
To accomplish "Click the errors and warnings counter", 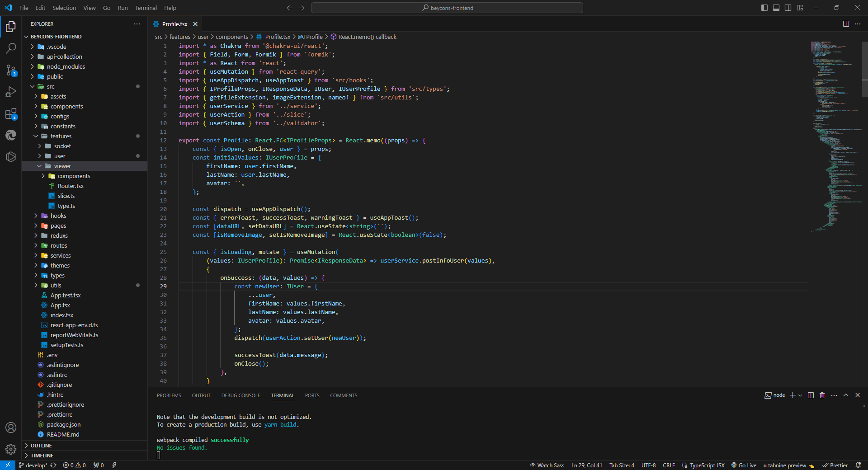I will [74, 465].
